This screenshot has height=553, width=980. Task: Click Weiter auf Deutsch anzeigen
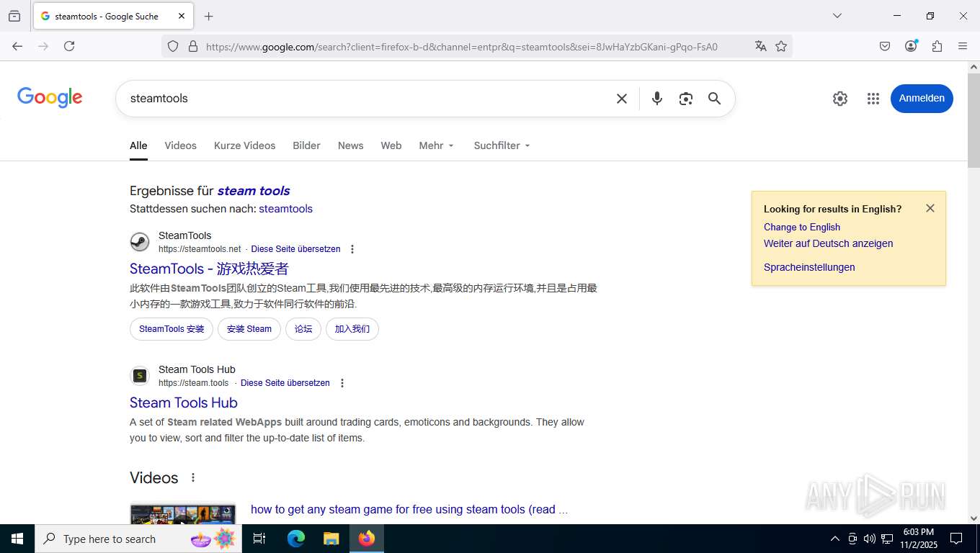pyautogui.click(x=828, y=243)
